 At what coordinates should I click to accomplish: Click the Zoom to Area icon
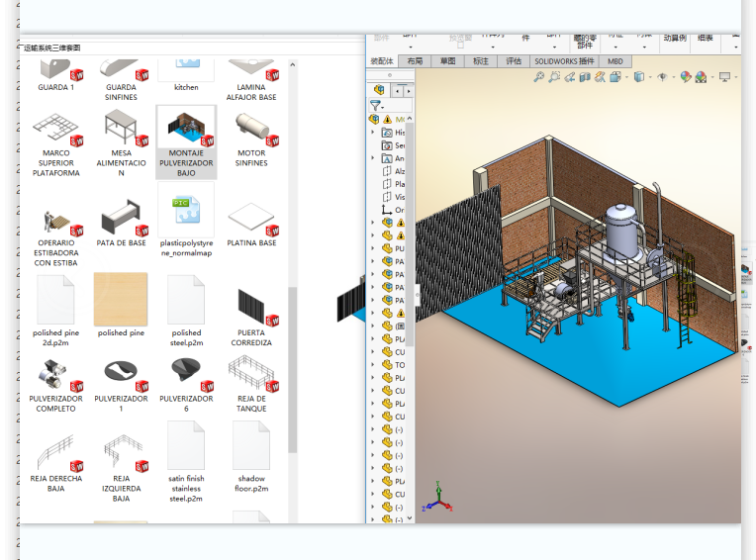(x=555, y=77)
